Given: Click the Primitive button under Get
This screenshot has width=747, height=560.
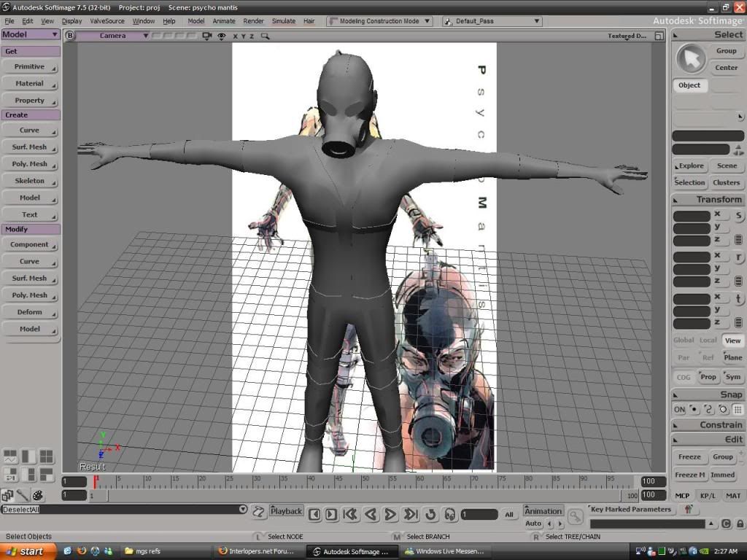Looking at the screenshot, I should pyautogui.click(x=30, y=66).
